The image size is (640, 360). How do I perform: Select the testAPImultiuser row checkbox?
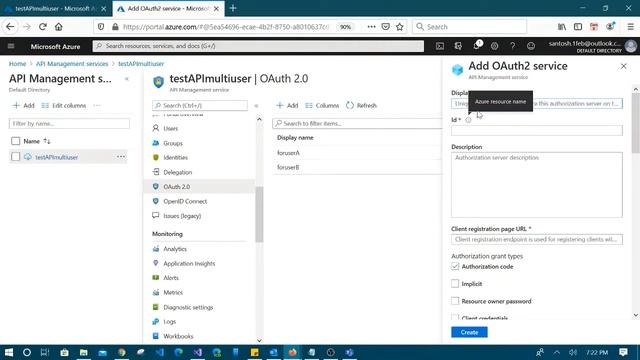16,157
